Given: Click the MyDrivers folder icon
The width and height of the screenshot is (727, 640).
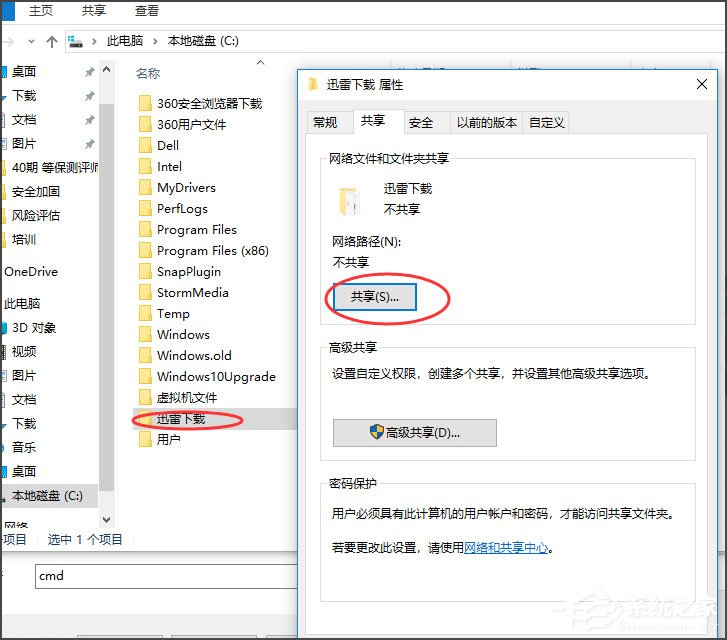Looking at the screenshot, I should tap(145, 187).
